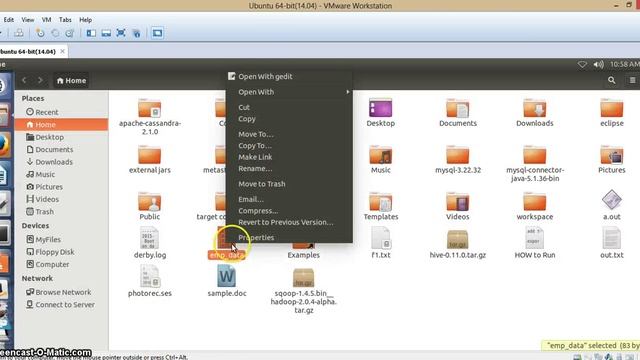Image resolution: width=640 pixels, height=360 pixels.
Task: Select the sqoop-1.4.5 tar.gz archive
Action: click(303, 277)
